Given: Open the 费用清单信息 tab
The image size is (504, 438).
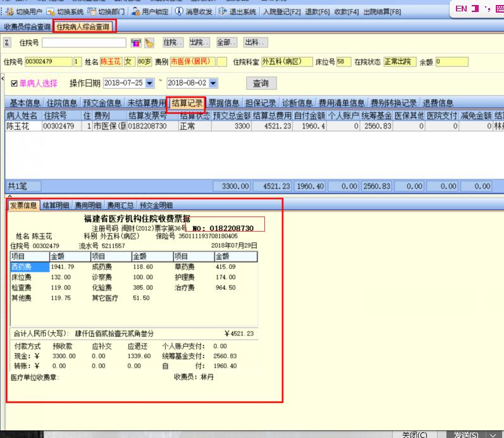Looking at the screenshot, I should tap(341, 103).
